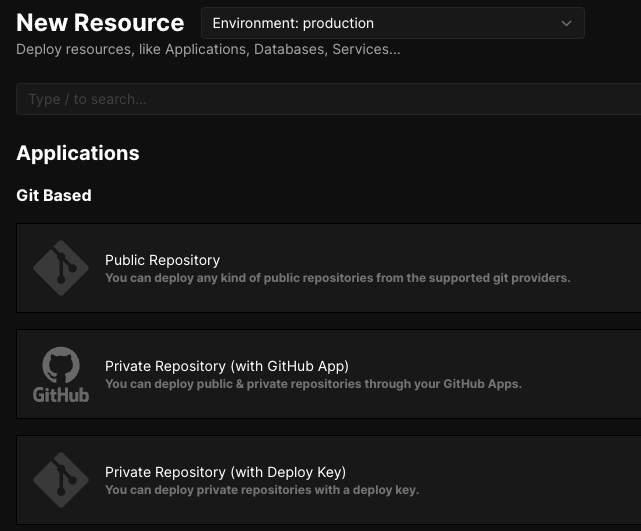Click the New Resource page heading
Viewport: 641px width, 531px height.
[x=100, y=23]
